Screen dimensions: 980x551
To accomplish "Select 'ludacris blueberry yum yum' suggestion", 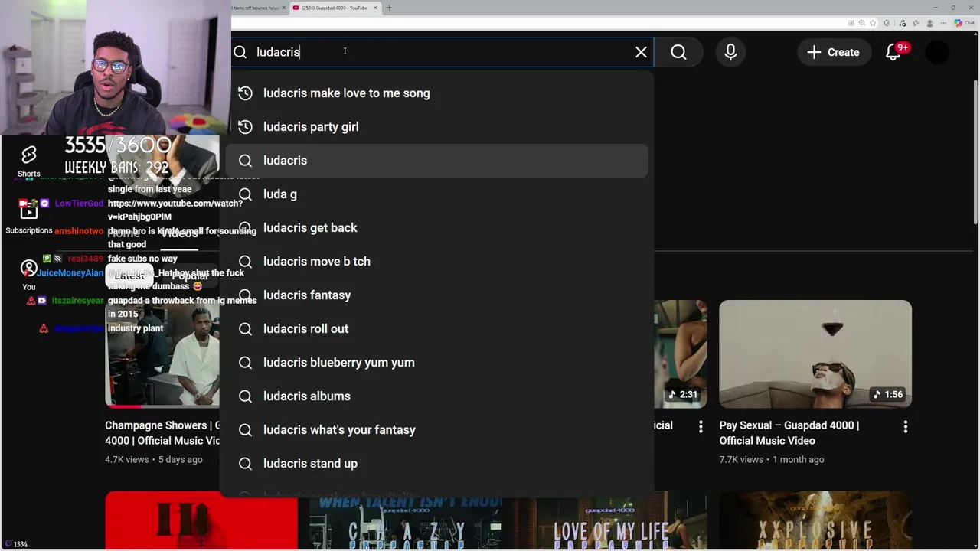I will 436,363.
